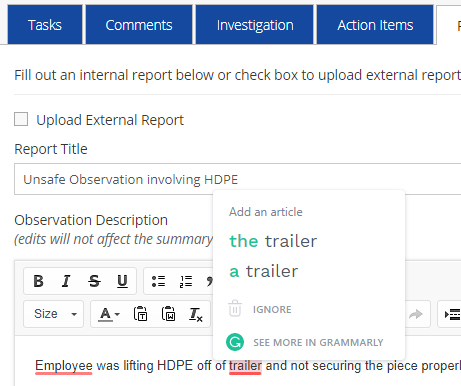Viewport: 461px width, 386px height.
Task: Apply underline formatting in editor toolbar
Action: point(122,281)
